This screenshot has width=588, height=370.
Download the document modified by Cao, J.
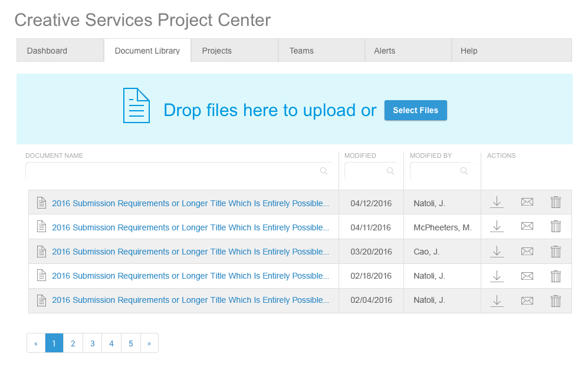(497, 252)
